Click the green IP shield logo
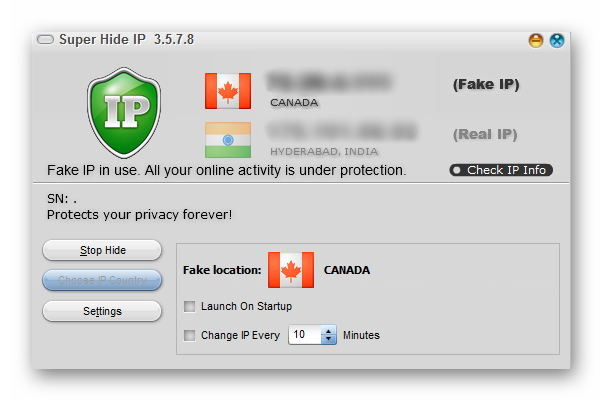The height and width of the screenshot is (401, 603). pos(124,113)
